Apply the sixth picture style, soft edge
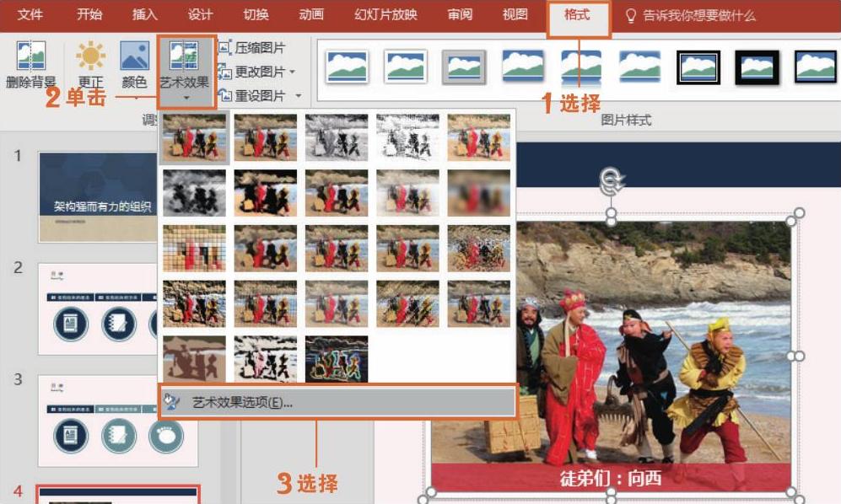 click(639, 67)
